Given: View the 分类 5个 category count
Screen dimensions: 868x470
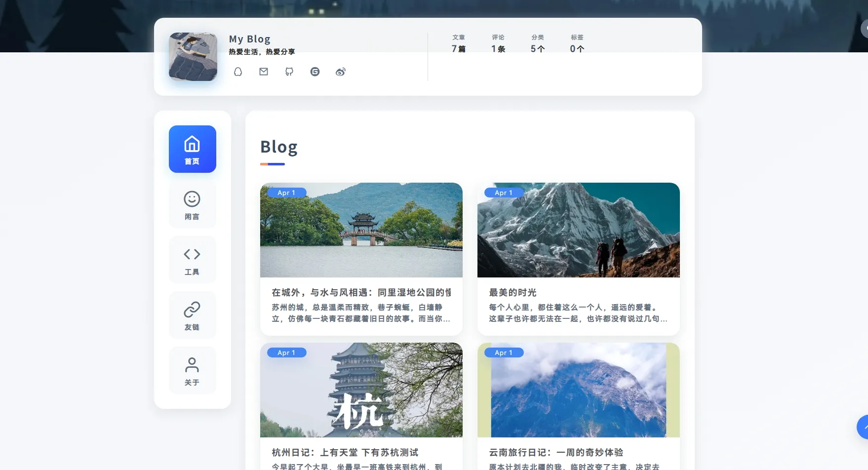Looking at the screenshot, I should (538, 43).
